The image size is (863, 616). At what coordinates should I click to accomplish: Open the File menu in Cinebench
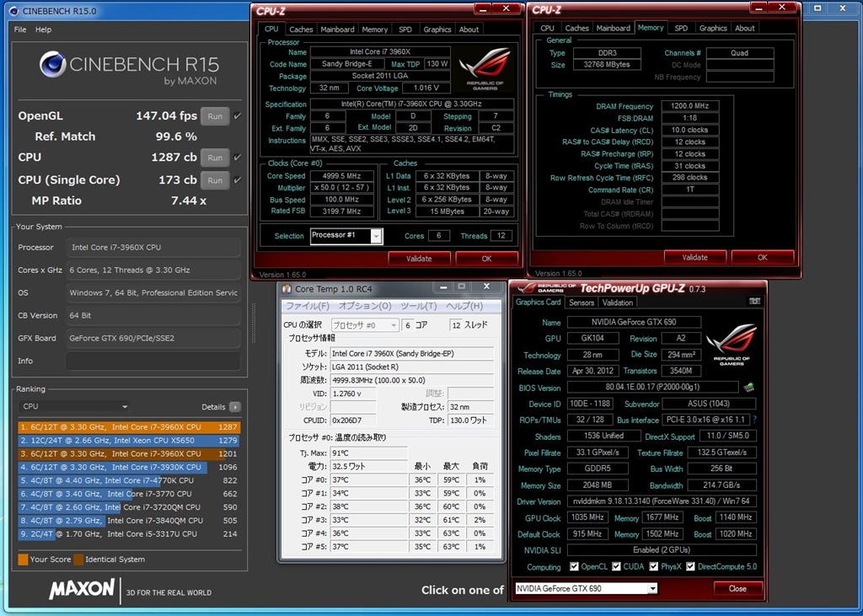[x=20, y=29]
